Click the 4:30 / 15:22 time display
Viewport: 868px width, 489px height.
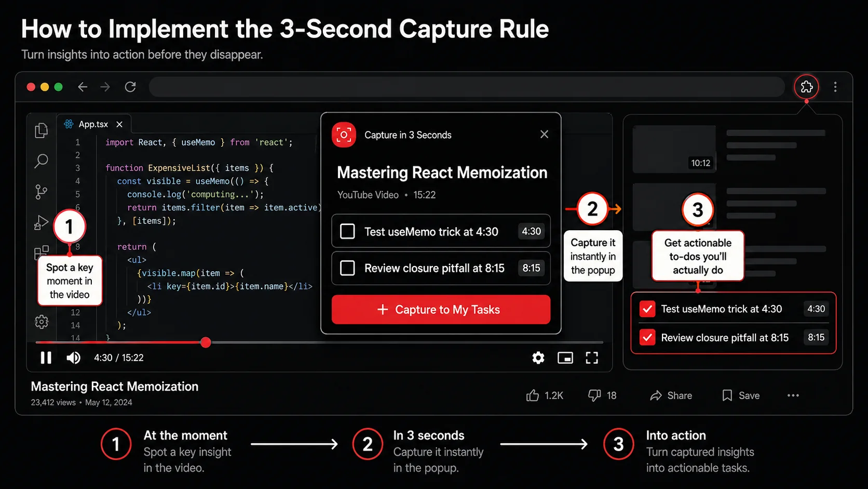coord(119,358)
